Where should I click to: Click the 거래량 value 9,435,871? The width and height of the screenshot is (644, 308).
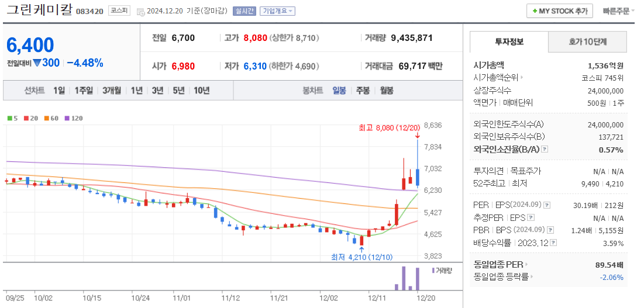pos(412,38)
